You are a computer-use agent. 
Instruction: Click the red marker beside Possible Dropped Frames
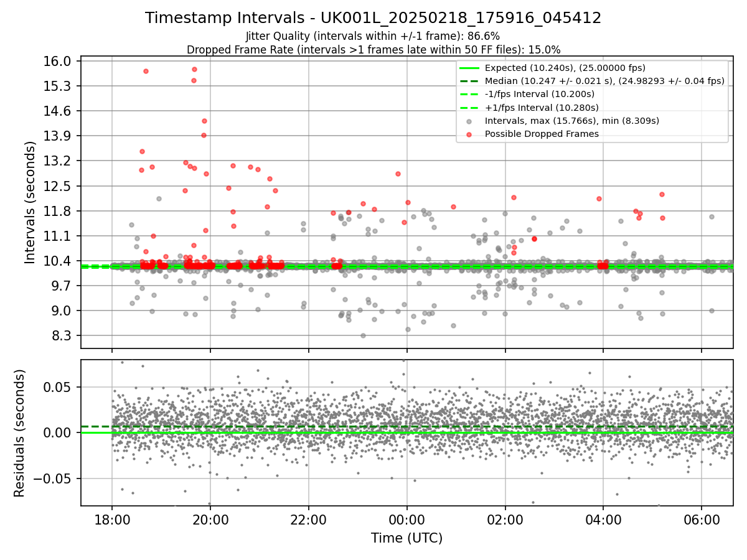pos(469,134)
